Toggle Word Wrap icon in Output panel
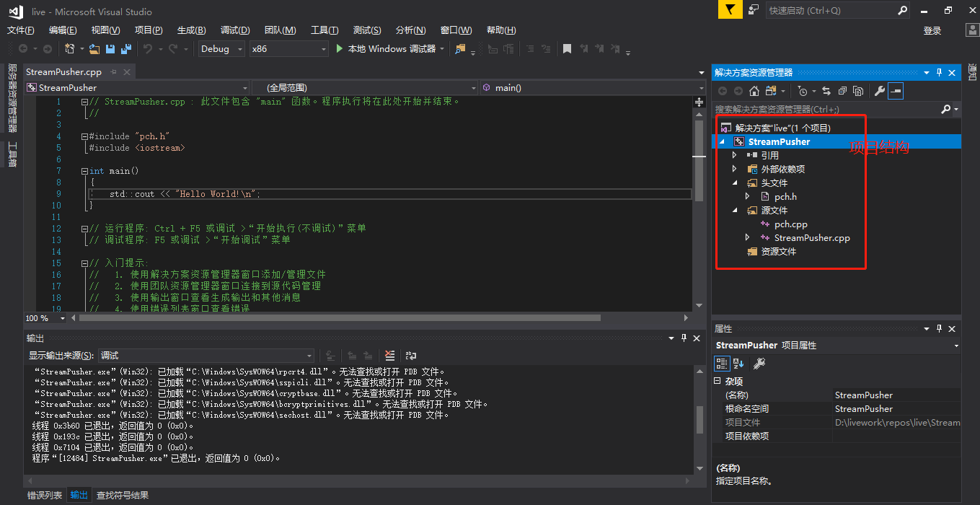980x505 pixels. [411, 356]
